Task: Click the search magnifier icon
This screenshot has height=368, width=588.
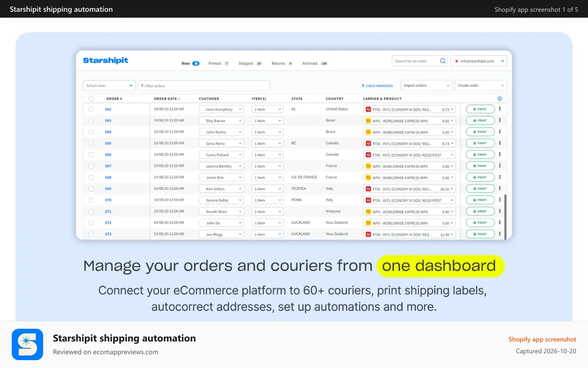Action: pyautogui.click(x=443, y=61)
